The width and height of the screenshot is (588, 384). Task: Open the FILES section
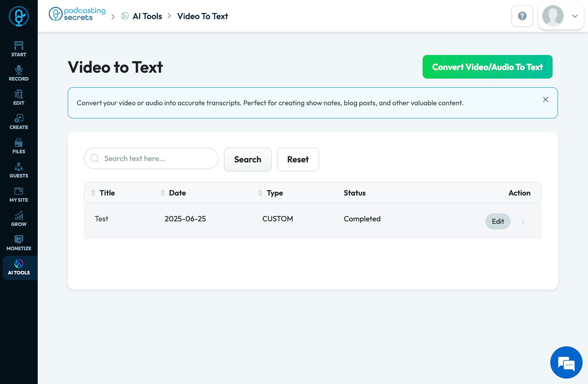coord(19,146)
